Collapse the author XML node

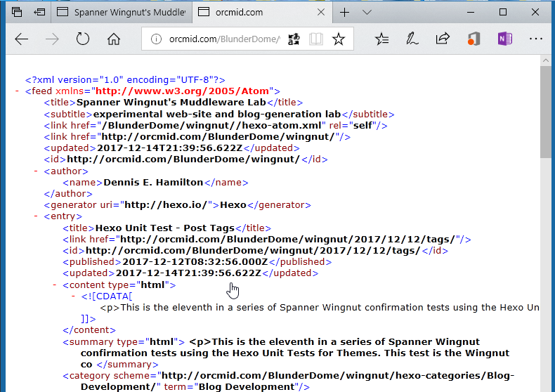(x=35, y=171)
